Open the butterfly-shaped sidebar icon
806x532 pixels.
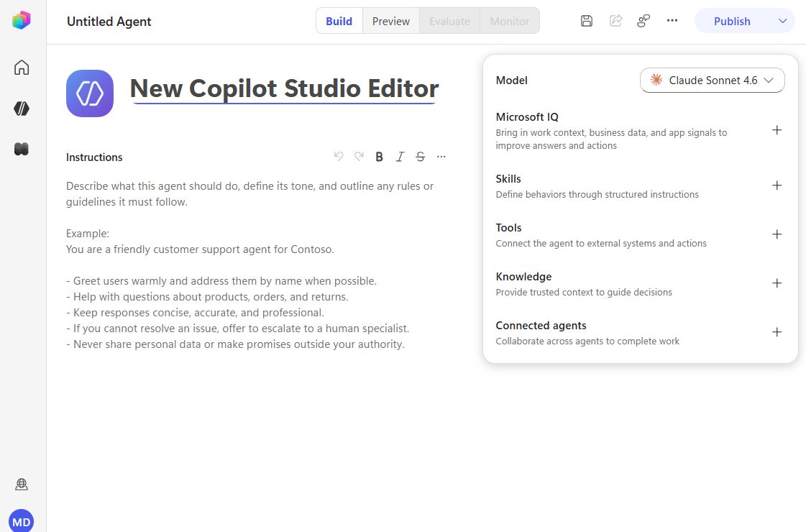[x=22, y=149]
